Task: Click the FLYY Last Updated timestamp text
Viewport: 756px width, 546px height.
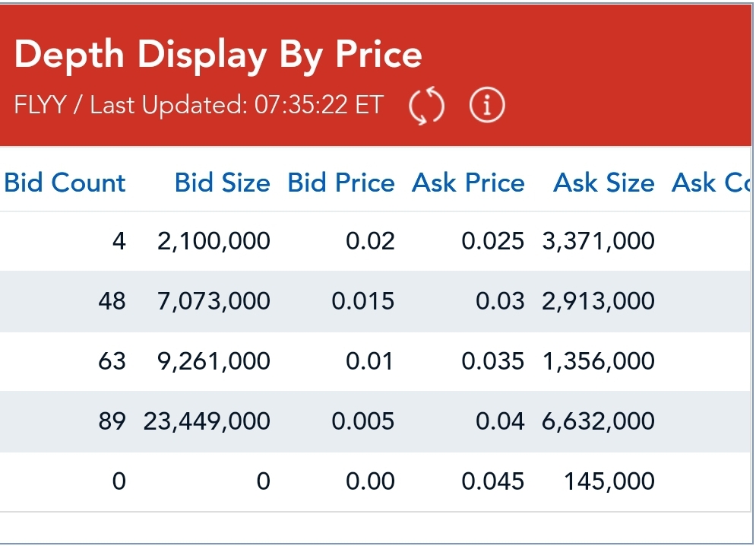Action: pyautogui.click(x=199, y=105)
